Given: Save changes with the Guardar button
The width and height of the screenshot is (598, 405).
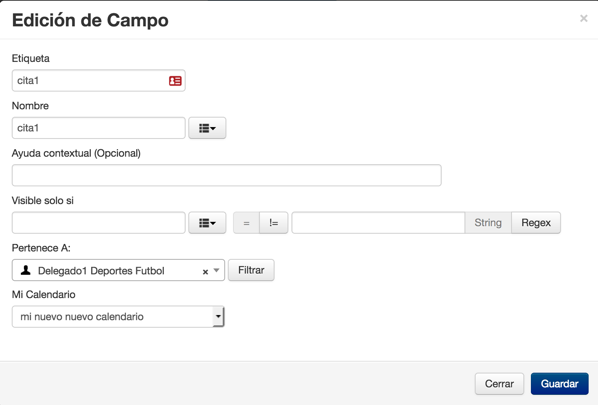Looking at the screenshot, I should 559,384.
